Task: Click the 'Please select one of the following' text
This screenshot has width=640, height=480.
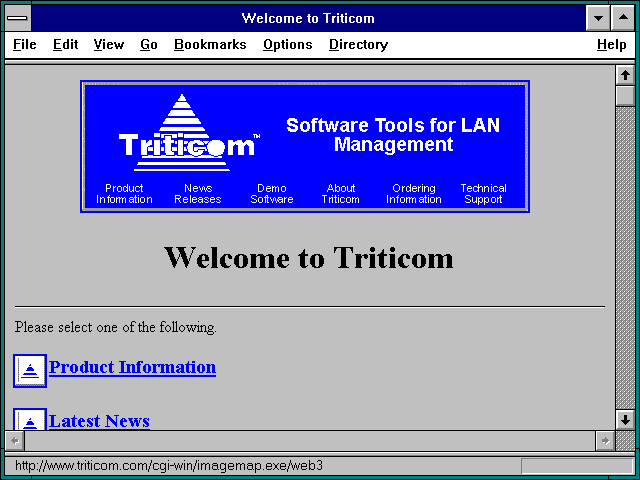Action: click(x=116, y=327)
